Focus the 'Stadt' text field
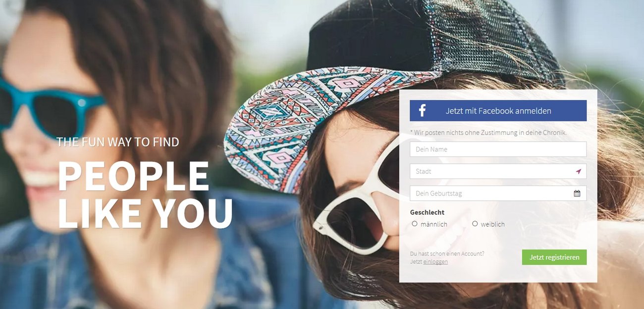This screenshot has height=309, width=644. click(x=498, y=171)
